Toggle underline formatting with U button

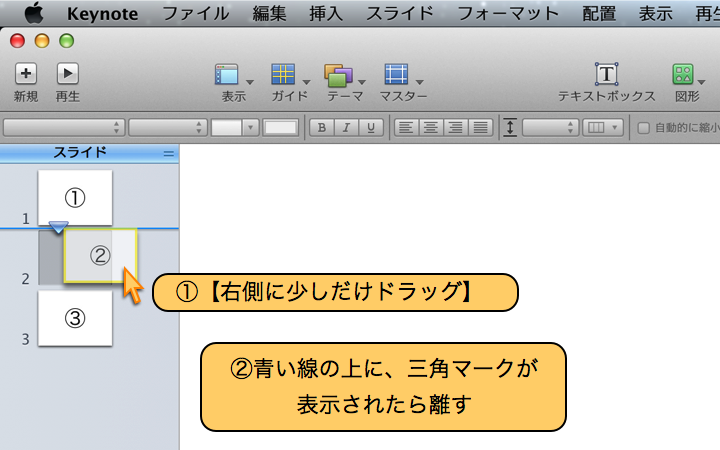371,127
